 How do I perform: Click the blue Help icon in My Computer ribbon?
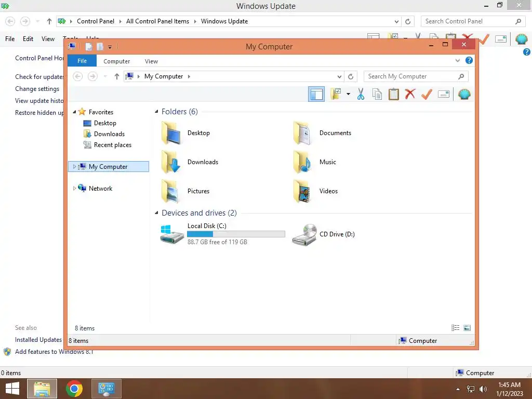[469, 60]
